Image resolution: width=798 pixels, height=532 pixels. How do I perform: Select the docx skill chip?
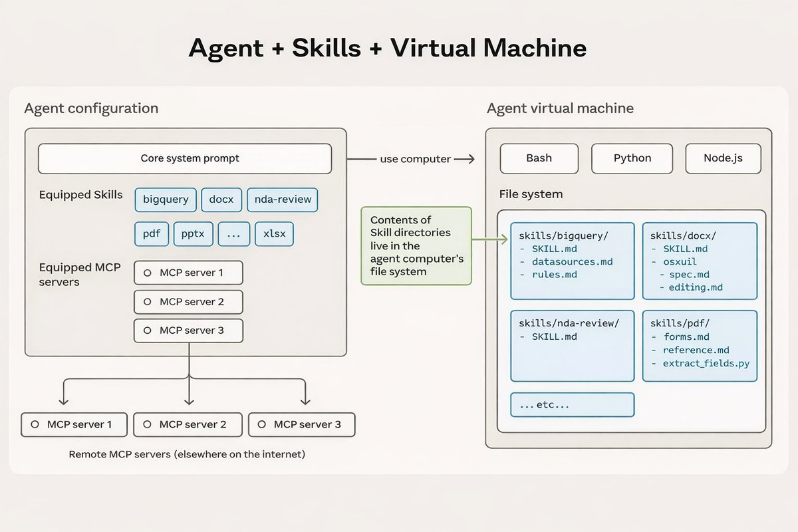[221, 199]
